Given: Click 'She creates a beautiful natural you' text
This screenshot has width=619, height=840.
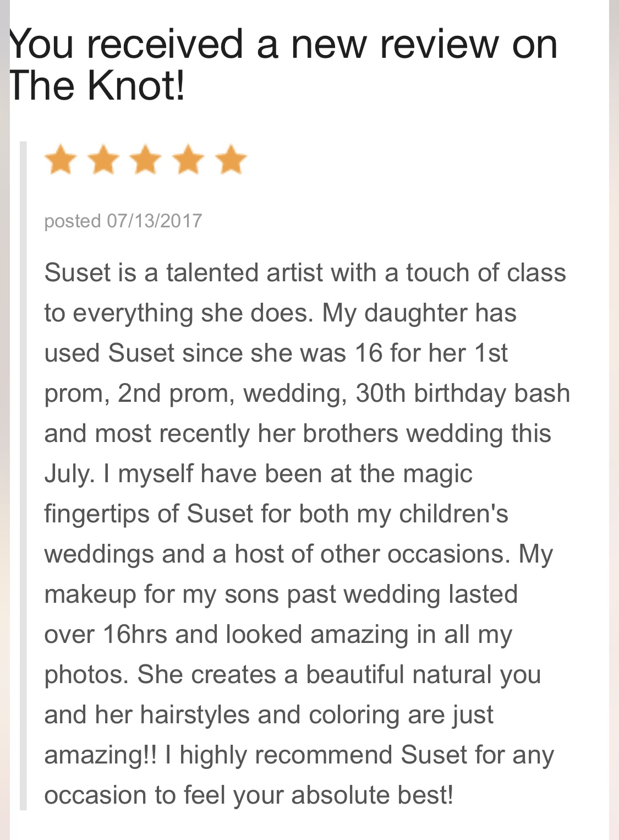Looking at the screenshot, I should (339, 675).
